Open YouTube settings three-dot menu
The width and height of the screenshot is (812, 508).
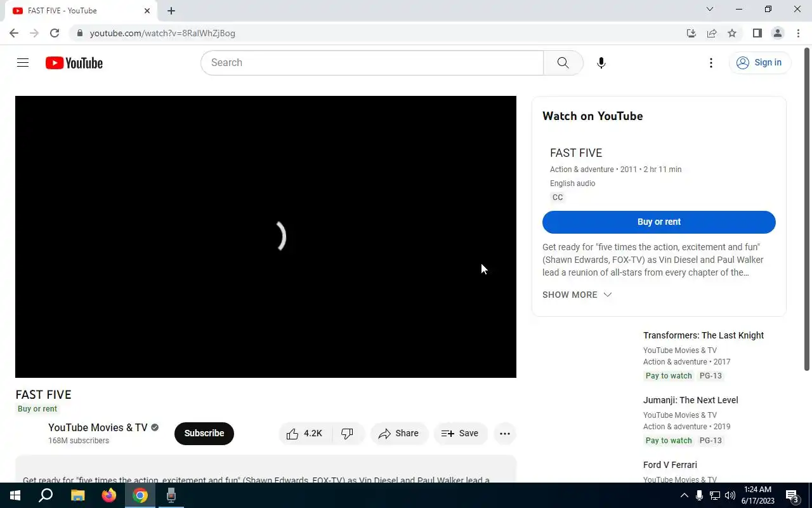pyautogui.click(x=711, y=63)
